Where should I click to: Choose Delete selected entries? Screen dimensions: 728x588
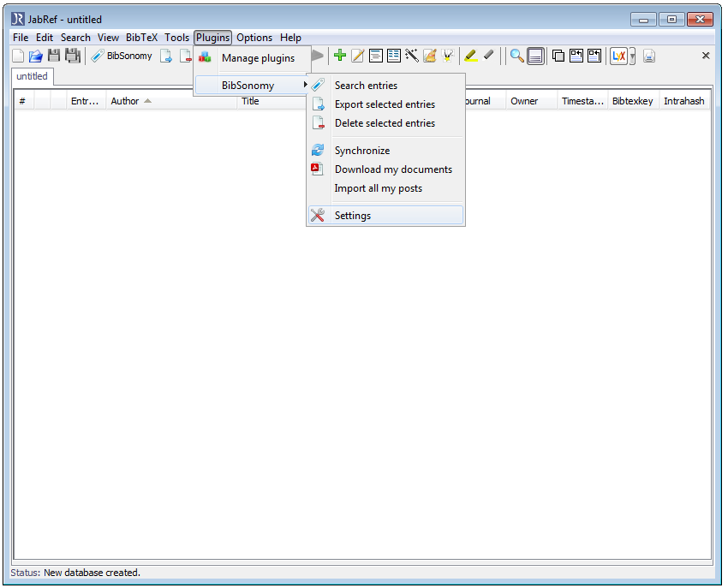385,123
